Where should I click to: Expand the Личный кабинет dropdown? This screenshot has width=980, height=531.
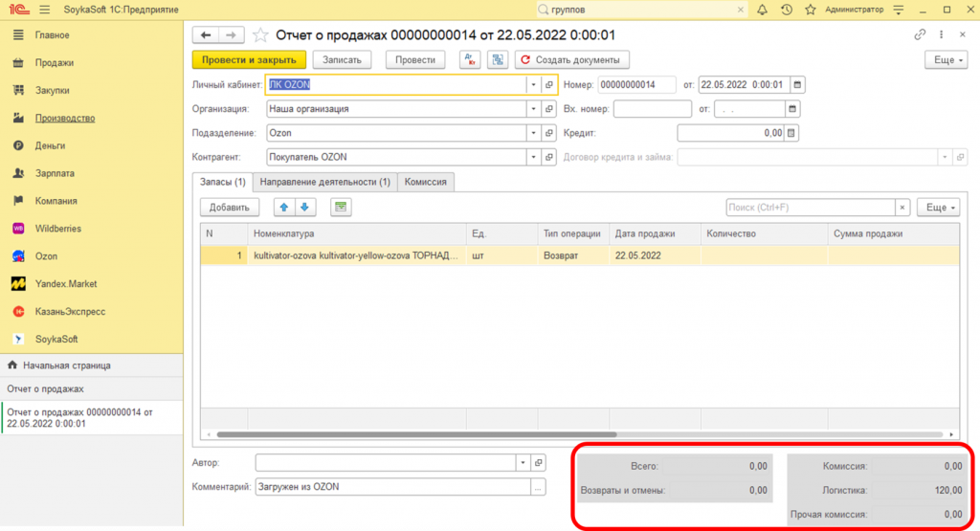pos(534,84)
